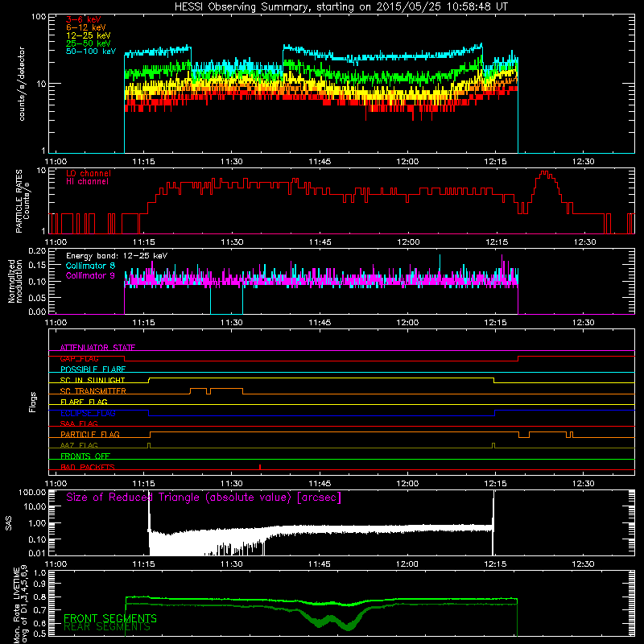Click the SC_TRANSMITTER flag label
The width and height of the screenshot is (644, 644).
click(x=93, y=391)
